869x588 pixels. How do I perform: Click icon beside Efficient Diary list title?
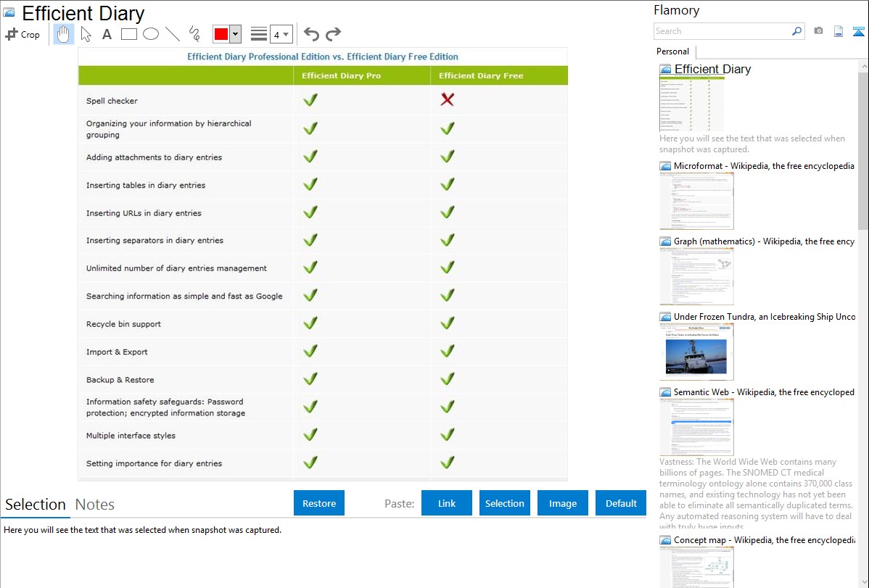pos(665,70)
